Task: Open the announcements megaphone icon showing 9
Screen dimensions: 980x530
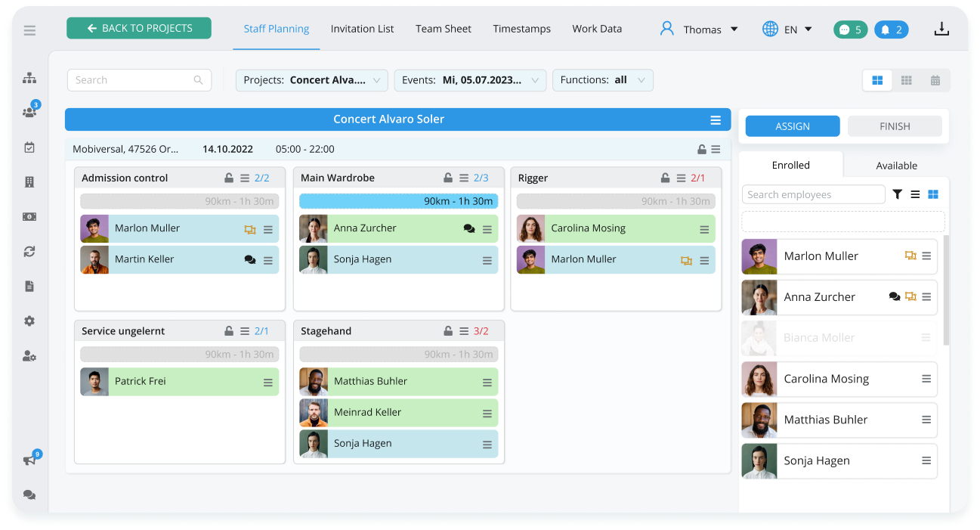Action: tap(29, 459)
